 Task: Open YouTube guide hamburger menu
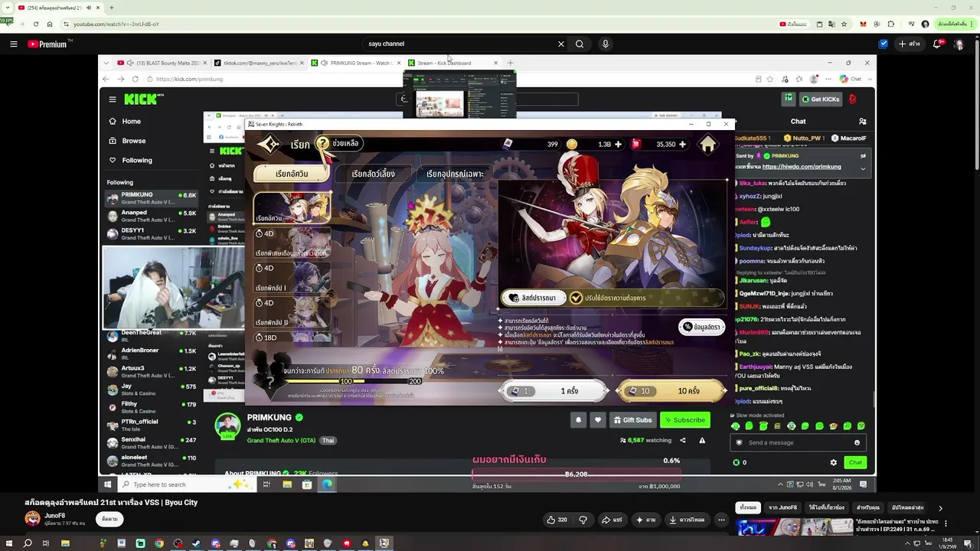click(x=13, y=44)
